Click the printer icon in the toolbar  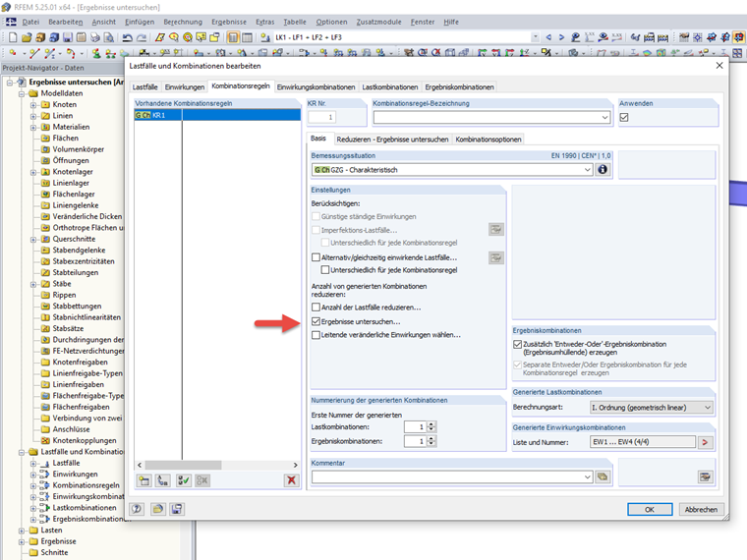tap(95, 37)
